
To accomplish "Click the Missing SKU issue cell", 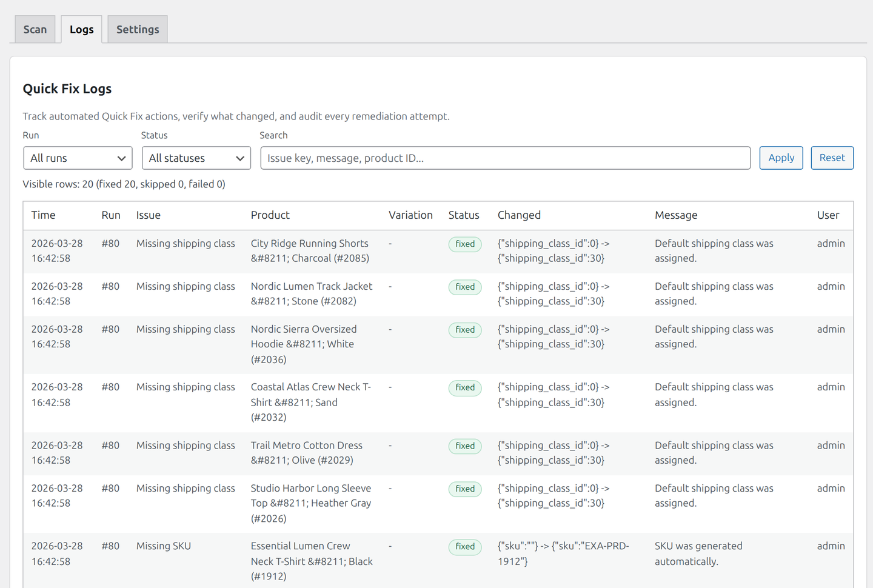I will pos(164,546).
